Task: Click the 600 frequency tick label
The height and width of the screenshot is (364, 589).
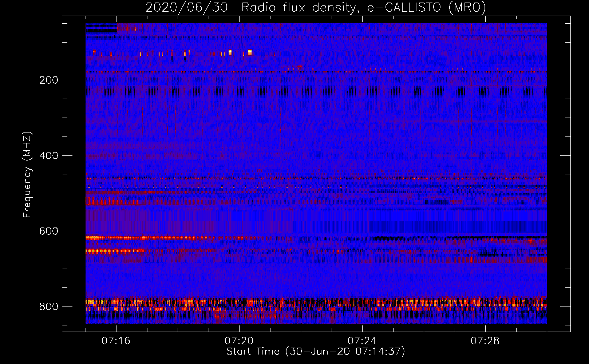Action: (49, 232)
